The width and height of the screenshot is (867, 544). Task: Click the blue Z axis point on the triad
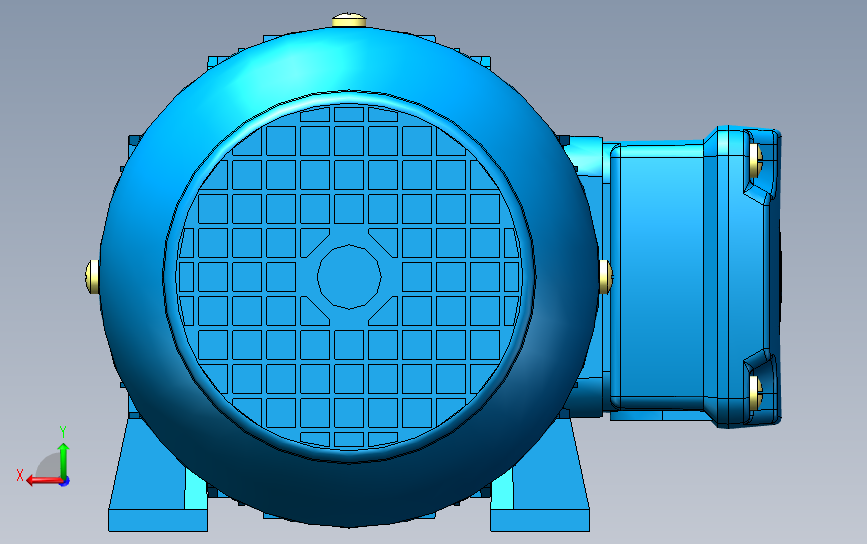click(x=64, y=482)
